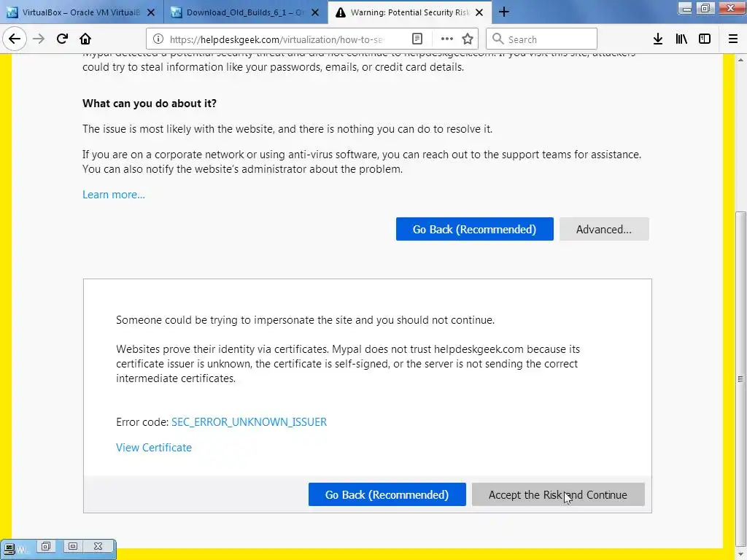
Task: Minimize the browser window
Action: (685, 7)
